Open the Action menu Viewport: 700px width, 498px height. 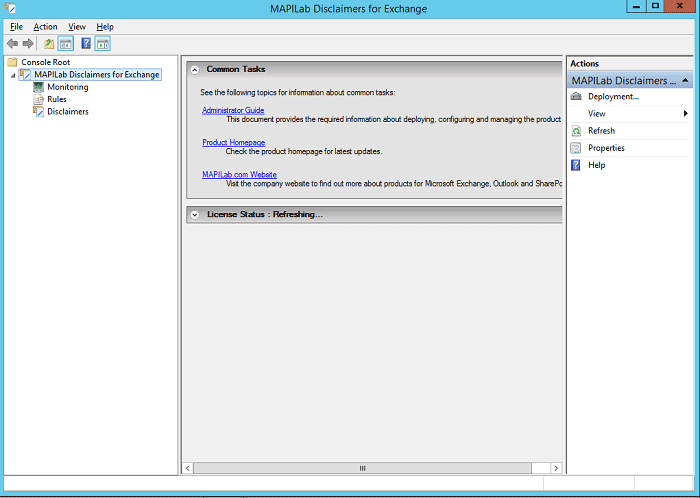click(46, 27)
